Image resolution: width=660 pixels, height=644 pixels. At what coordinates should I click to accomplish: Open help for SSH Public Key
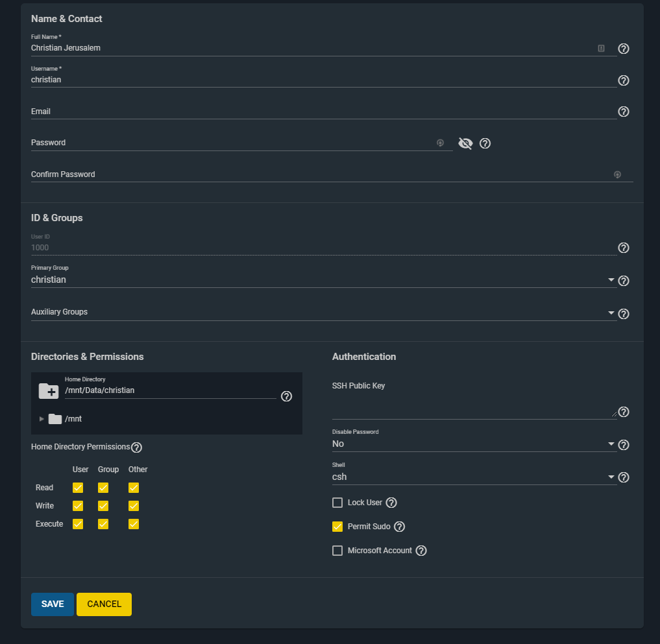[624, 412]
